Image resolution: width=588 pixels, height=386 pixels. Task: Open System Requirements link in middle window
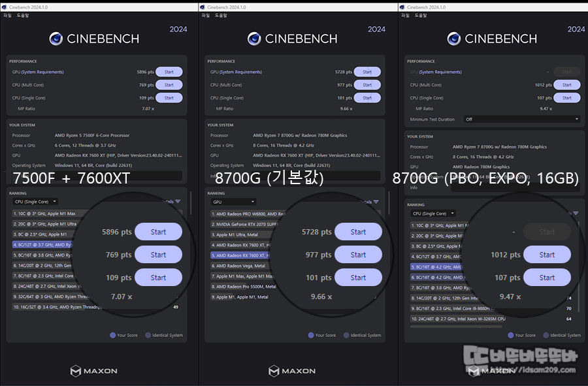click(x=240, y=72)
